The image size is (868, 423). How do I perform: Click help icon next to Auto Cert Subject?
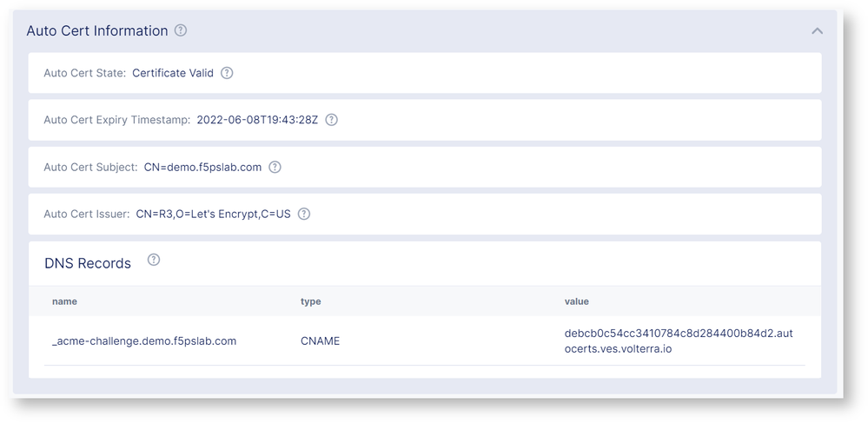pyautogui.click(x=275, y=167)
